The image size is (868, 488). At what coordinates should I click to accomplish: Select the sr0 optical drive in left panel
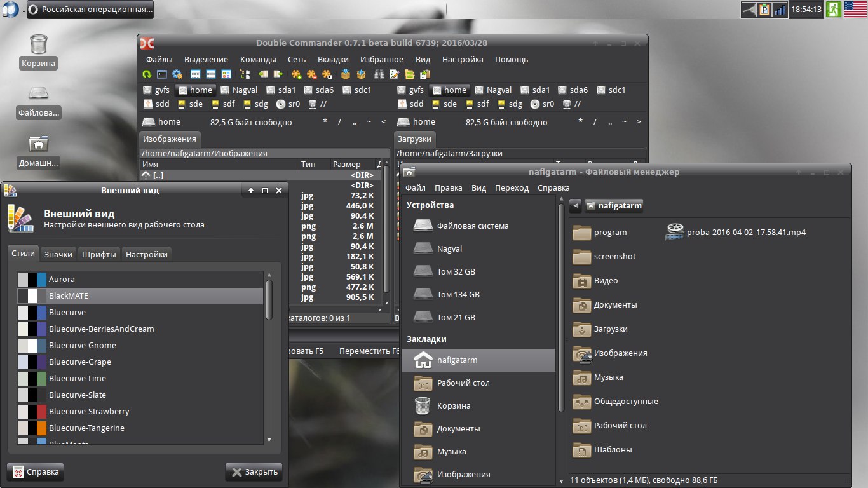288,104
